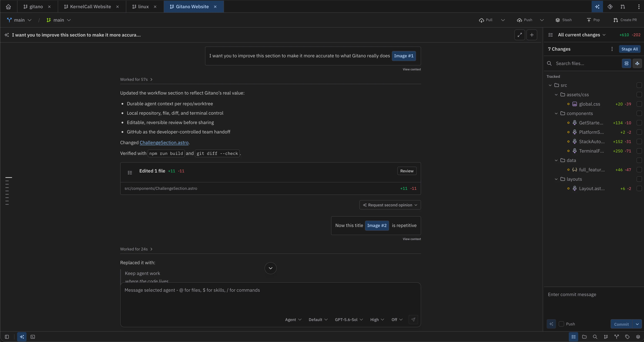Click the Review button on edited file
This screenshot has height=342, width=644.
[x=407, y=171]
